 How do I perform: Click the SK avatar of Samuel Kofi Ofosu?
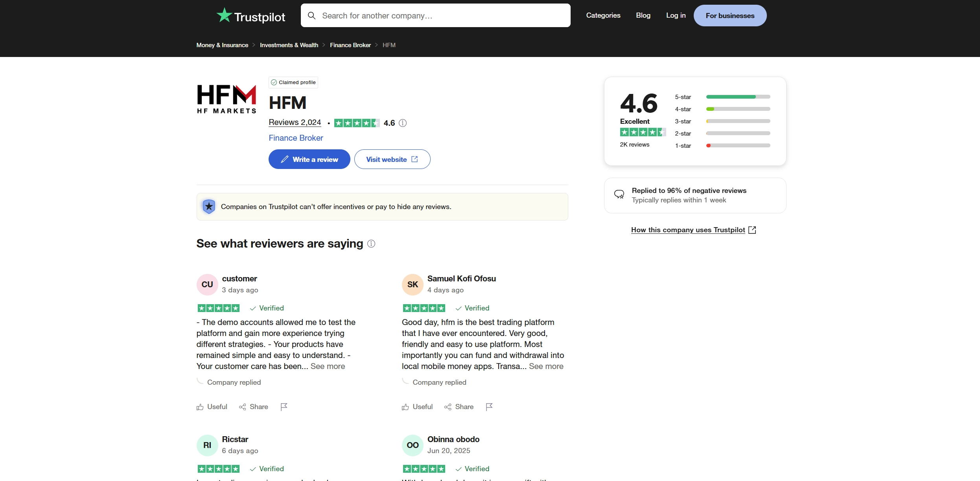tap(413, 285)
